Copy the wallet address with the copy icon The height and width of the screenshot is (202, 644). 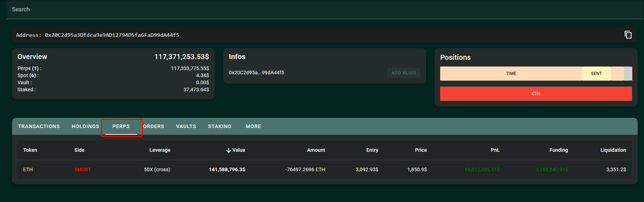point(628,35)
